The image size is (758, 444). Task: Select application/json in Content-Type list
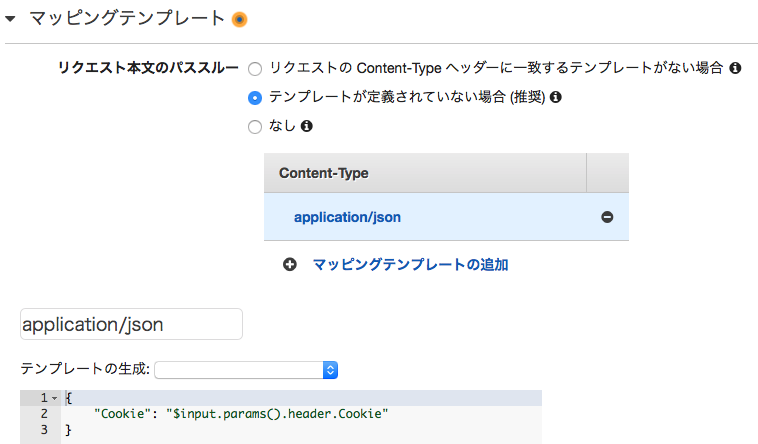(x=347, y=217)
